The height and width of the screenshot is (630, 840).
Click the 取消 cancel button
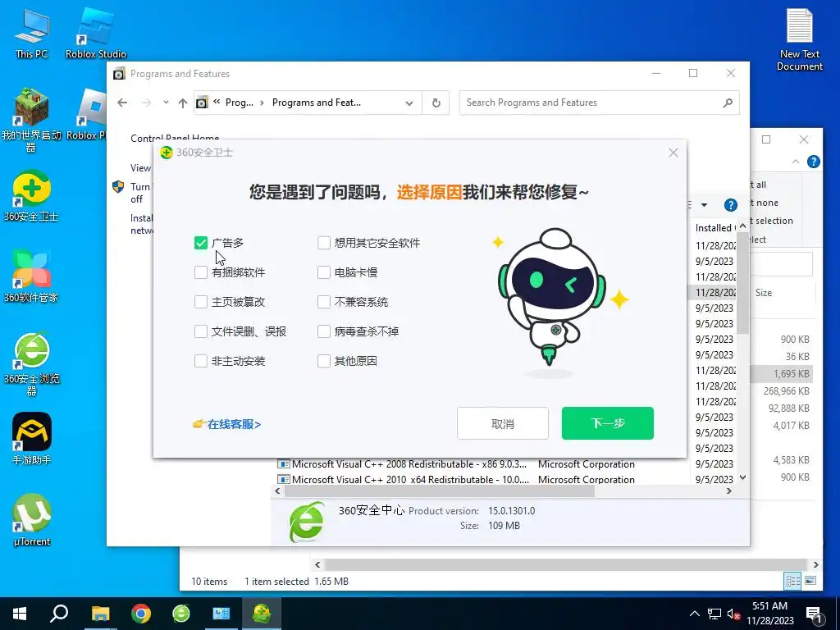(x=503, y=423)
